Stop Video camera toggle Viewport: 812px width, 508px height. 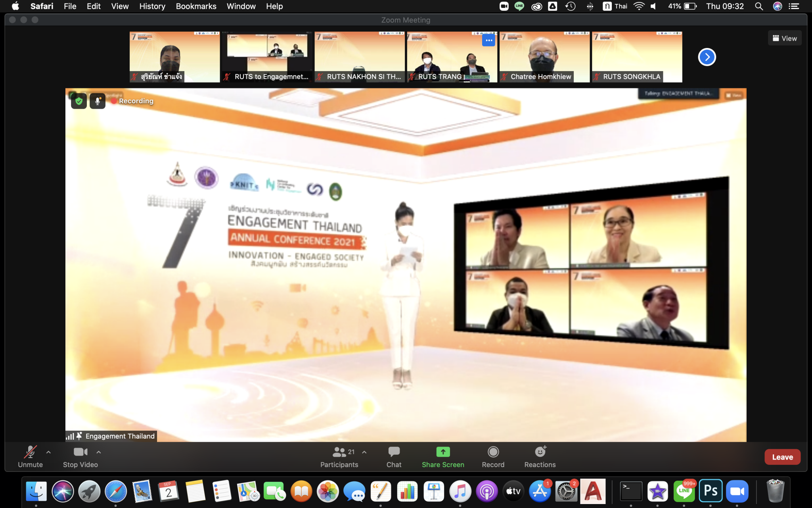click(80, 456)
